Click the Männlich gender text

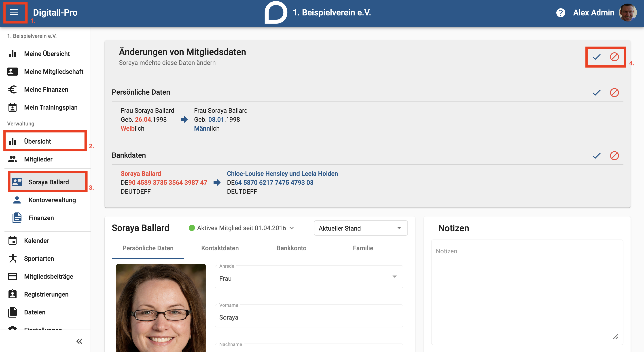click(207, 129)
